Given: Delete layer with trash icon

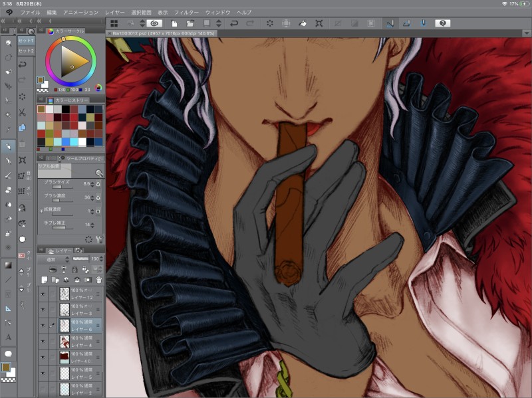Looking at the screenshot, I should point(98,280).
